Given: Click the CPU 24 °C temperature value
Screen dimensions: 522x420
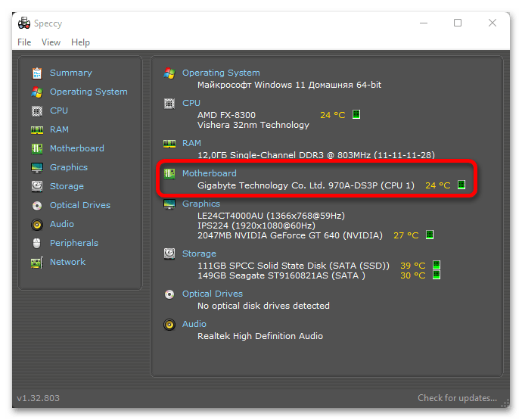Looking at the screenshot, I should pos(333,115).
